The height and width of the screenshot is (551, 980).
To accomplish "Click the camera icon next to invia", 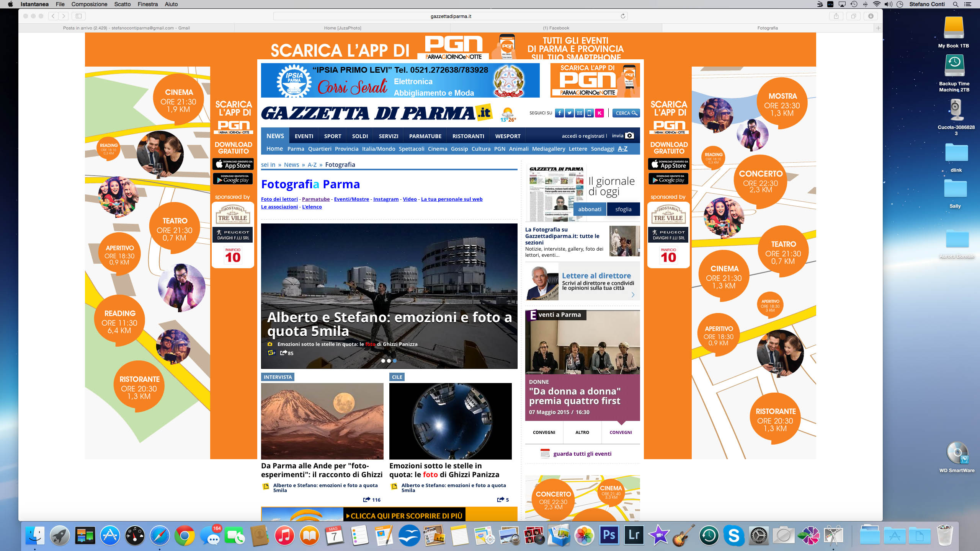I will pos(629,135).
